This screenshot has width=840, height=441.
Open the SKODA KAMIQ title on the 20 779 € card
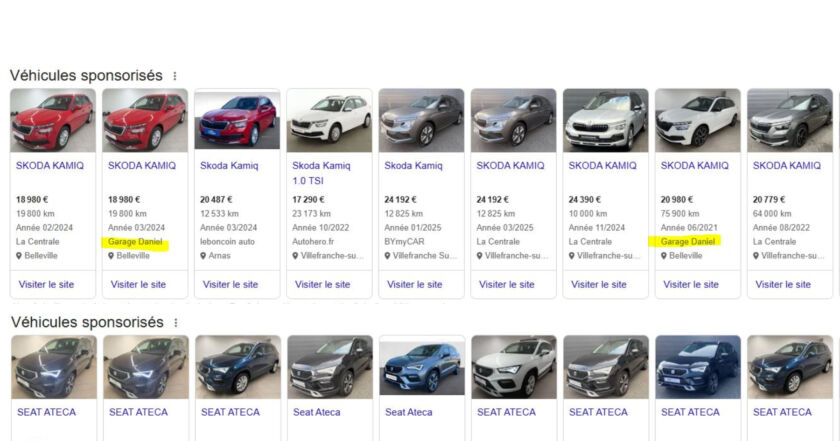coord(787,166)
